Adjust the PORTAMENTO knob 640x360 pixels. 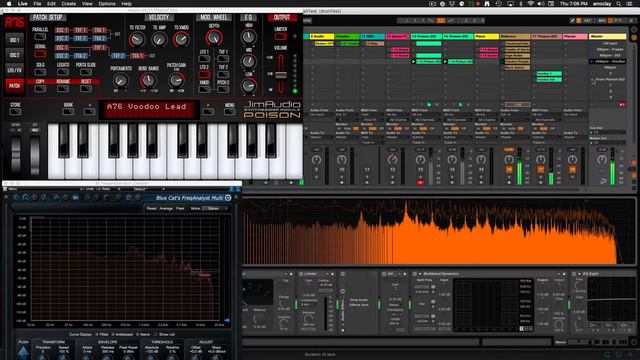120,80
